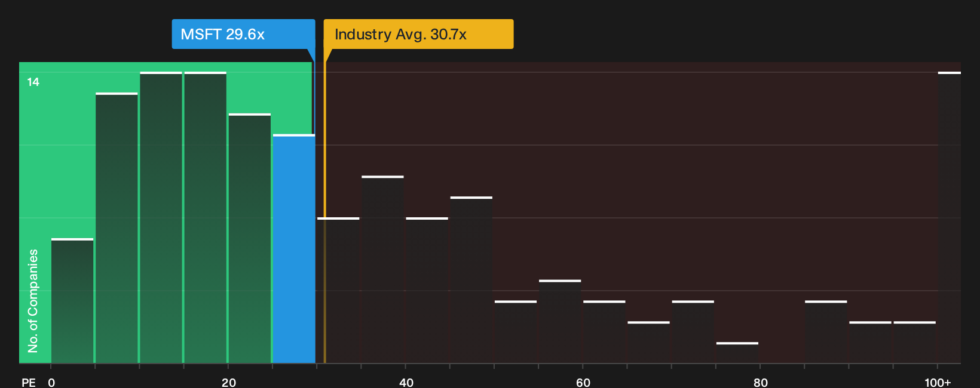Select the 100+ PE histogram bar
Screen dimensions: 980x388
pyautogui.click(x=950, y=218)
